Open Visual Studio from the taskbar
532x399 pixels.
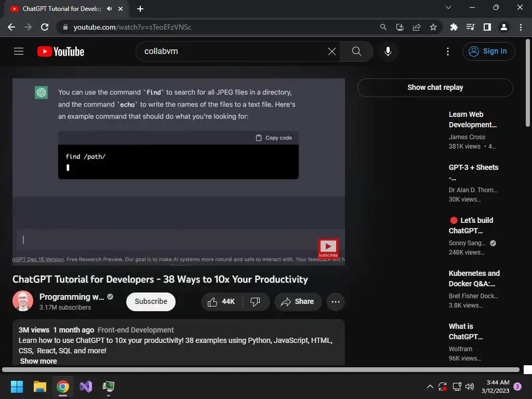(x=86, y=387)
